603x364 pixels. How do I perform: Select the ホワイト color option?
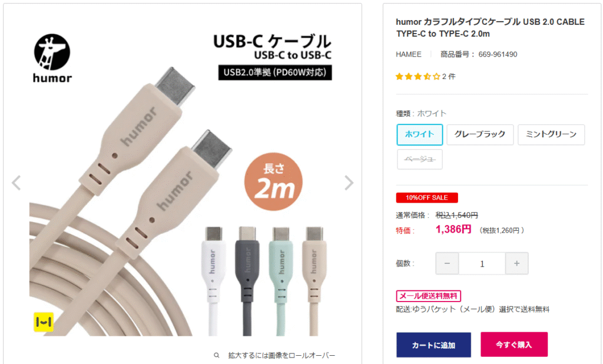pyautogui.click(x=419, y=134)
